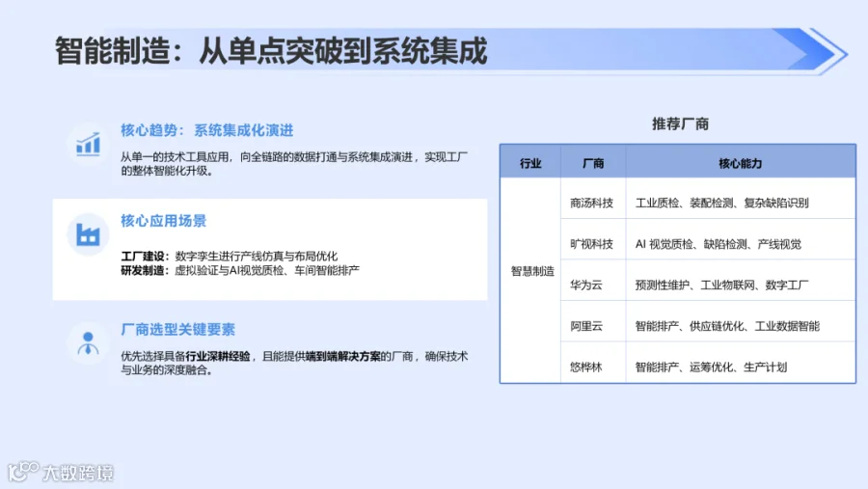This screenshot has height=489, width=868.
Task: Click the heading 厂商选型关键要素
Action: pyautogui.click(x=177, y=330)
